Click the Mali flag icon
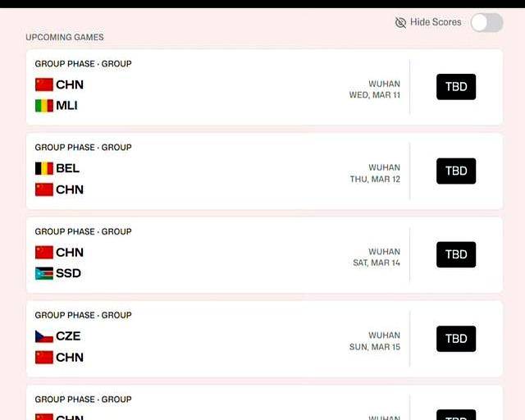The width and height of the screenshot is (525, 420). pos(44,106)
